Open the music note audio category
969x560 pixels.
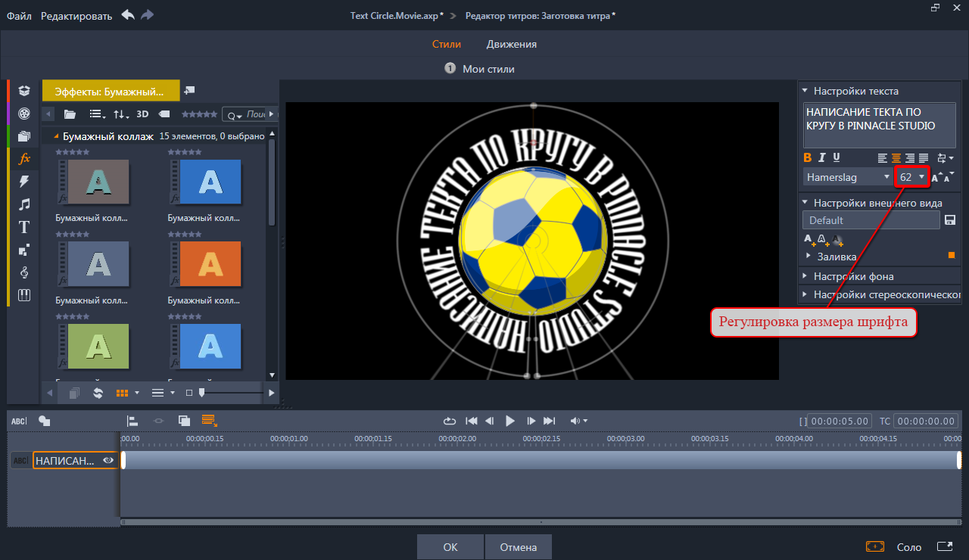coord(24,204)
